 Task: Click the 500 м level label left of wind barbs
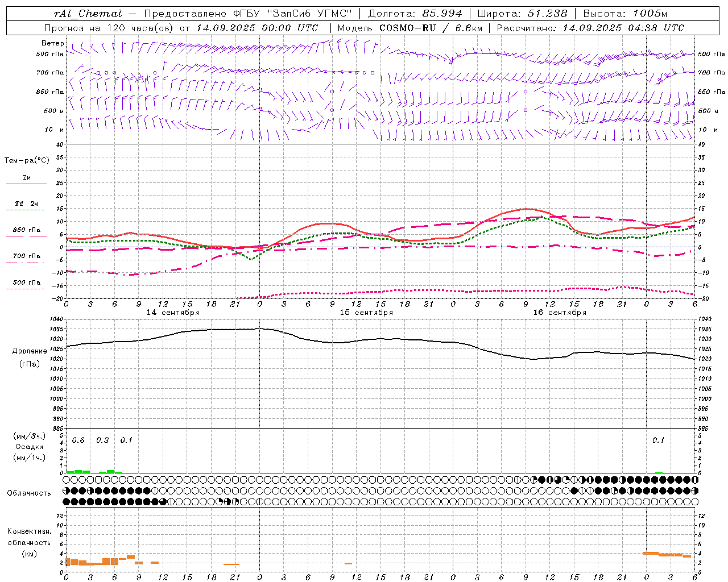[54, 111]
